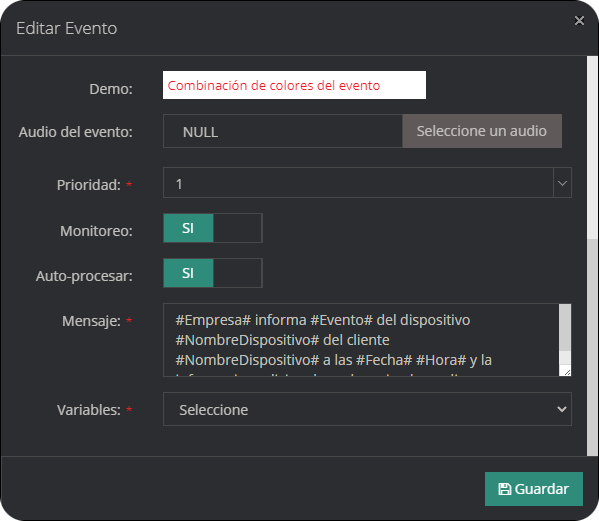
Task: Click the dialog's vertical scrollbar
Action: click(592, 256)
